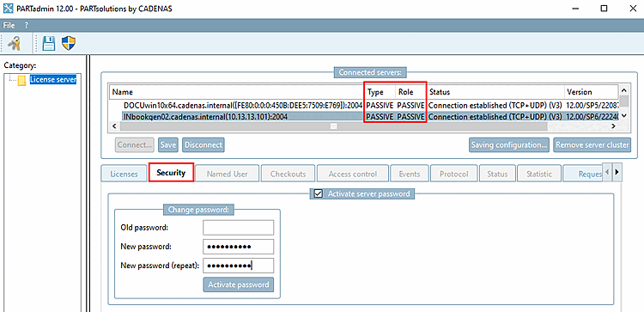Screen dimensions: 644x312
Task: Click the Disconnect button
Action: click(x=204, y=145)
